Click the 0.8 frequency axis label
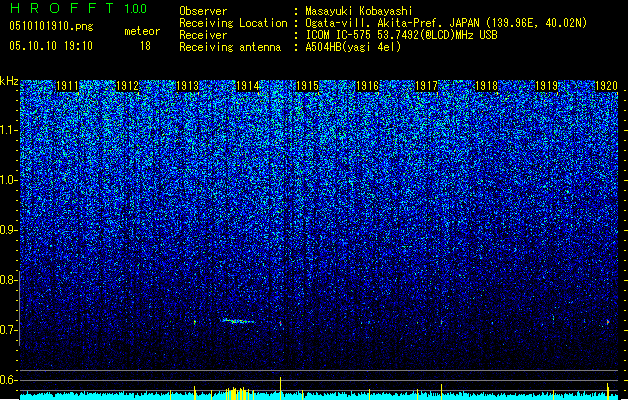Image resolution: width=629 pixels, height=400 pixels. [x=9, y=280]
